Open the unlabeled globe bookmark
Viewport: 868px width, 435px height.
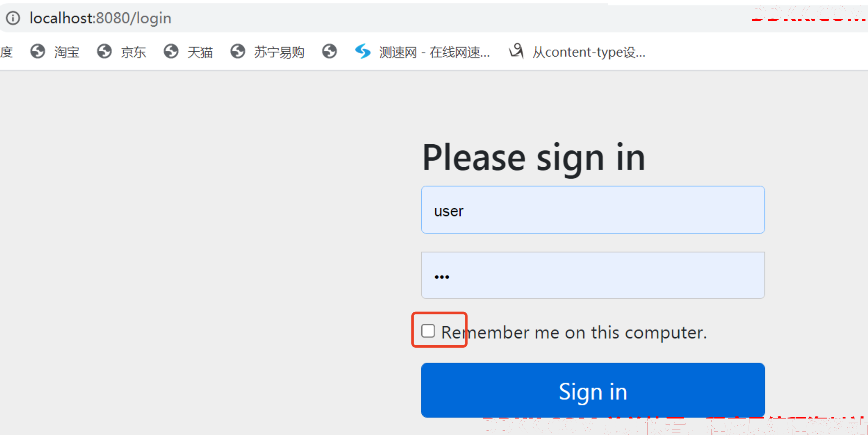click(x=329, y=52)
